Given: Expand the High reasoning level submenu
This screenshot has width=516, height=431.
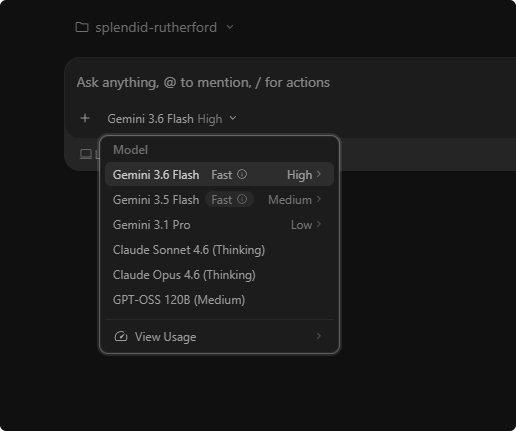Looking at the screenshot, I should (304, 175).
